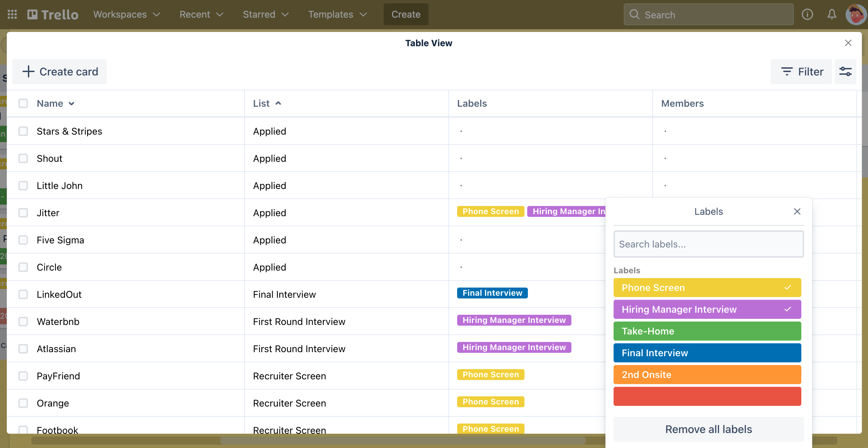868x448 pixels.
Task: Close the Labels popup with X
Action: [797, 211]
